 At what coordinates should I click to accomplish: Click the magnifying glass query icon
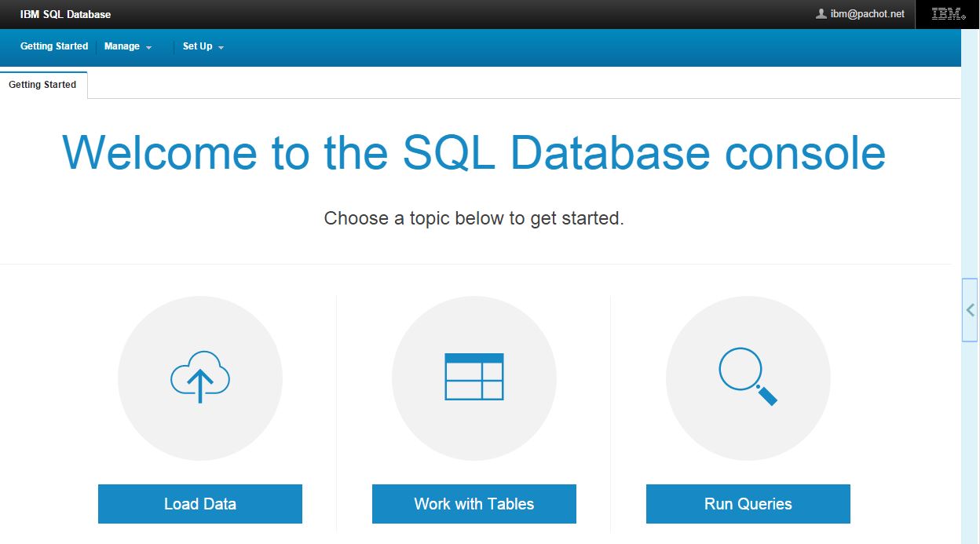(x=748, y=377)
